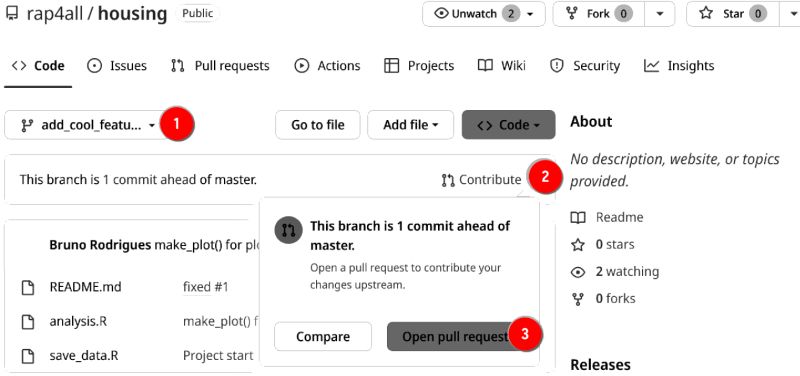800x376 pixels.
Task: Open the Projects tab
Action: point(419,66)
